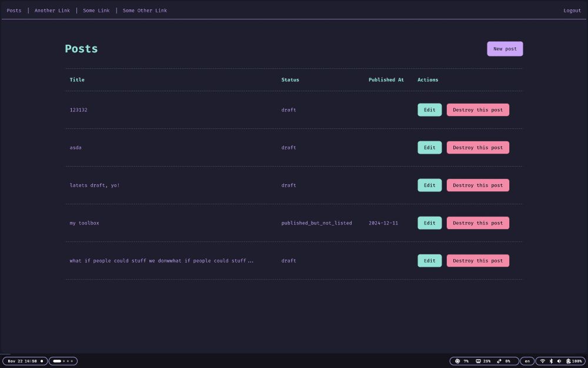Edit the post titled 123132
Viewport: 588px width, 368px height.
[x=429, y=110]
